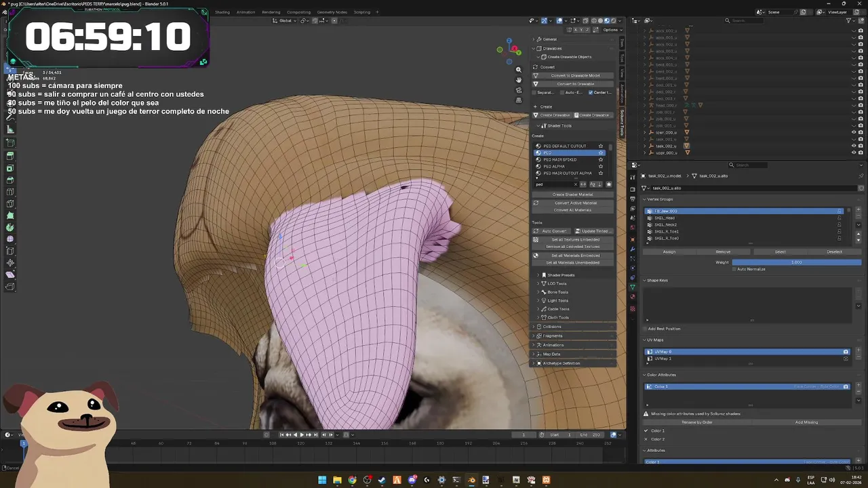
Task: Enable the Auto Normalize checkbox
Action: [x=734, y=269]
